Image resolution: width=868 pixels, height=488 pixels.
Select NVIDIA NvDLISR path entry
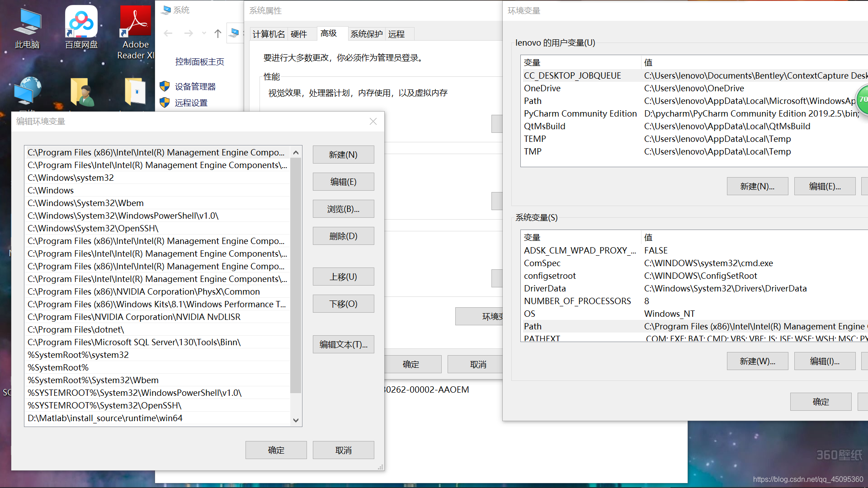[x=157, y=317]
